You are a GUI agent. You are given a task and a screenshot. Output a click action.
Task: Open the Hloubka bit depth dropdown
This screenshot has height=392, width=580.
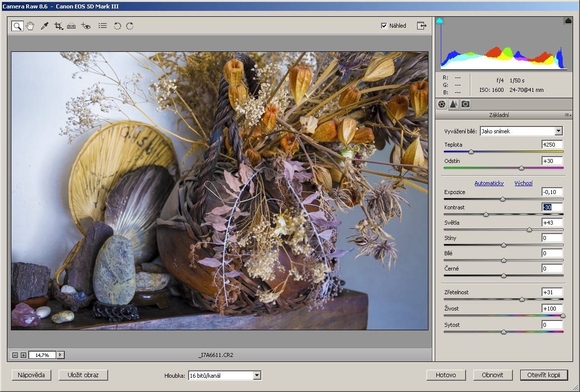[257, 376]
